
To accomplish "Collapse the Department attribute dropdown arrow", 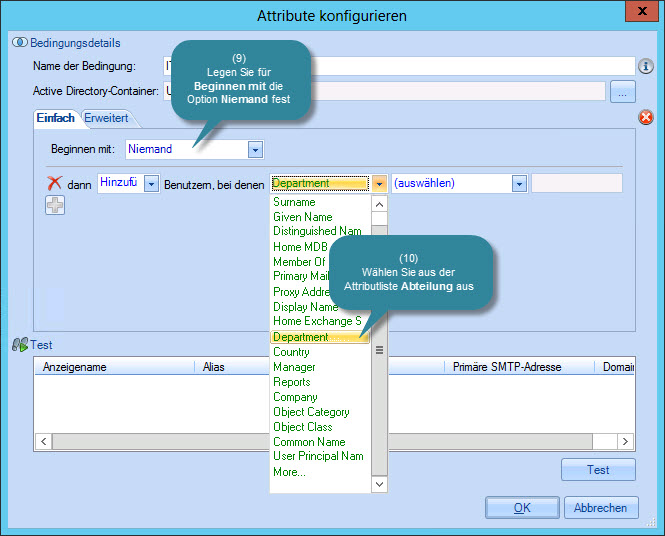I will 380,184.
